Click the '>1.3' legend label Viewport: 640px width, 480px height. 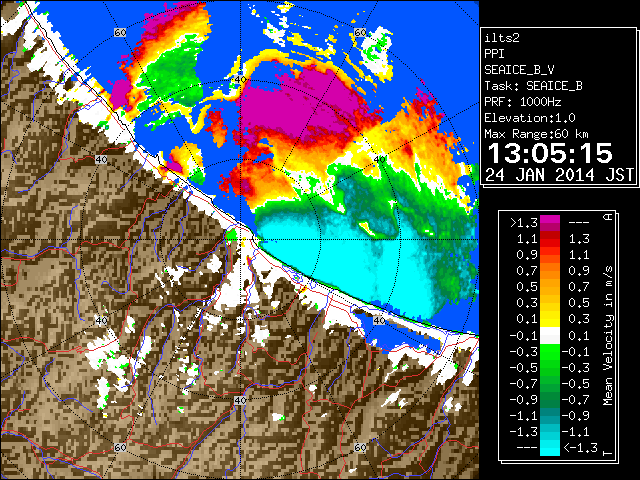tap(524, 223)
